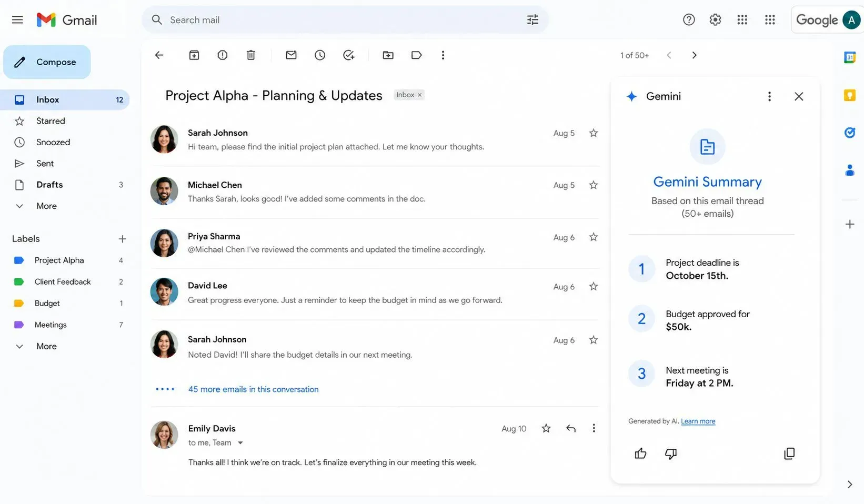Open the main menu hamburger icon
The image size is (864, 504).
click(x=17, y=20)
